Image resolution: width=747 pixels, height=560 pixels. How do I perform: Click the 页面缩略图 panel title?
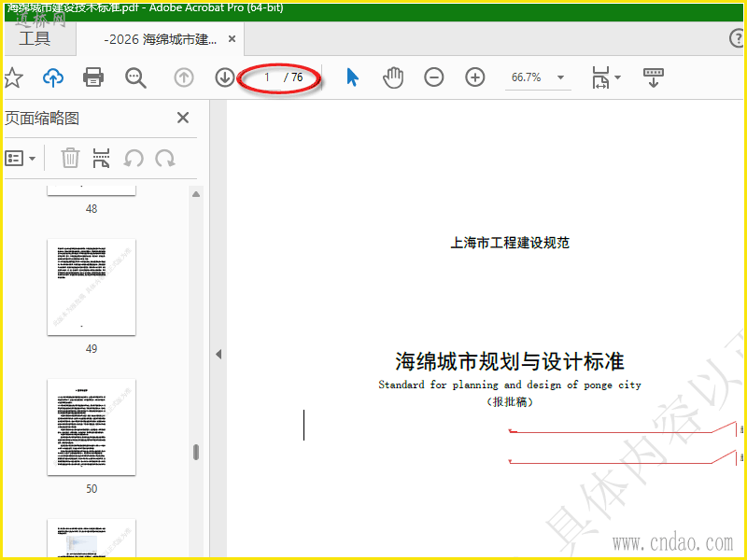pos(42,119)
